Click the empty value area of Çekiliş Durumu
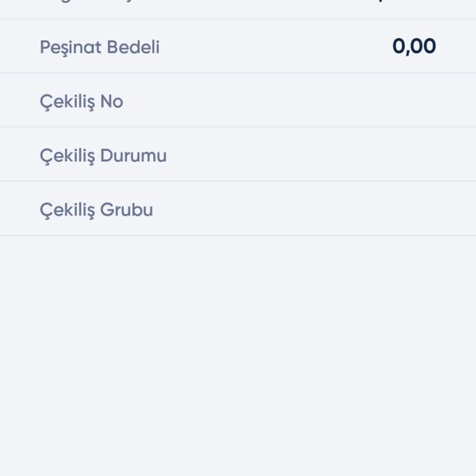Image resolution: width=476 pixels, height=476 pixels. tap(372, 156)
